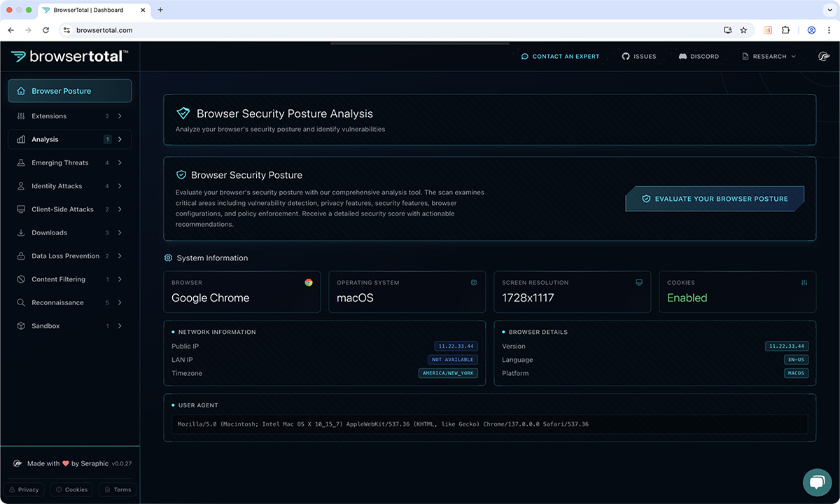The width and height of the screenshot is (840, 504).
Task: Click Evaluate Your Browser Posture
Action: 714,198
